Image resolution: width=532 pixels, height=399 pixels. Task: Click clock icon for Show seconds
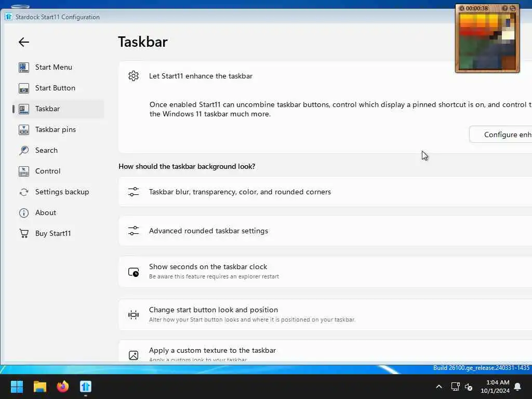[134, 272]
